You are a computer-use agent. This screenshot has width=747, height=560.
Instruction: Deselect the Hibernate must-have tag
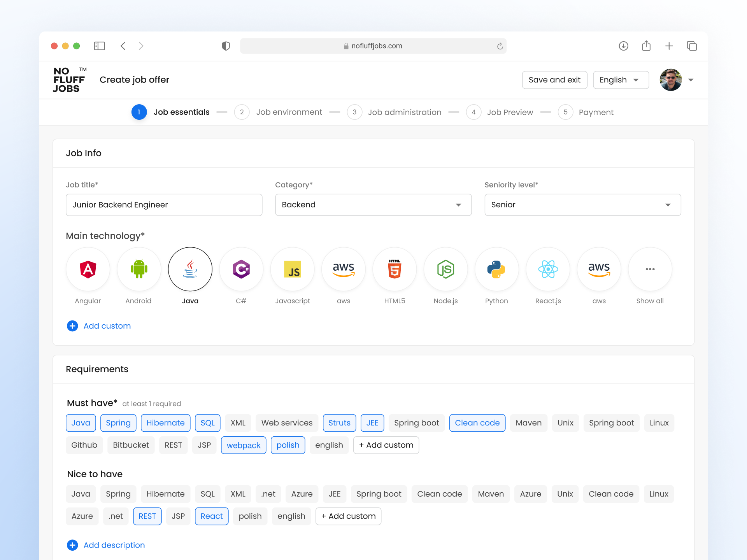[165, 423]
